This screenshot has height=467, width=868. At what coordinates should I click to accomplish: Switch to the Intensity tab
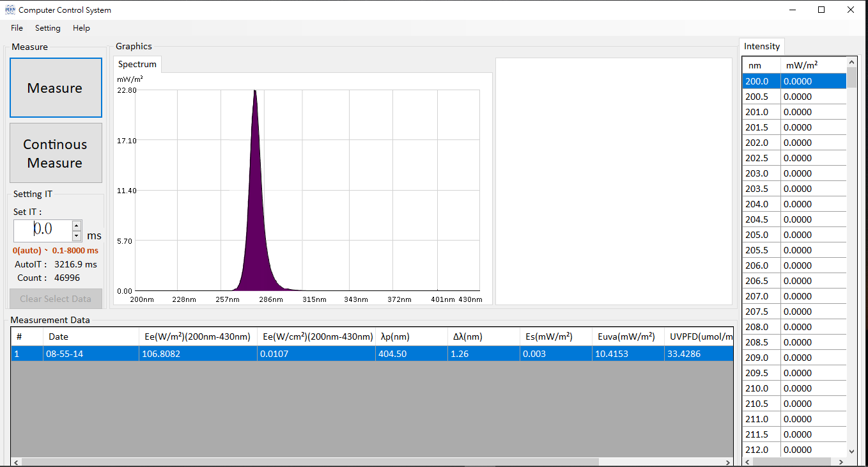coord(761,46)
